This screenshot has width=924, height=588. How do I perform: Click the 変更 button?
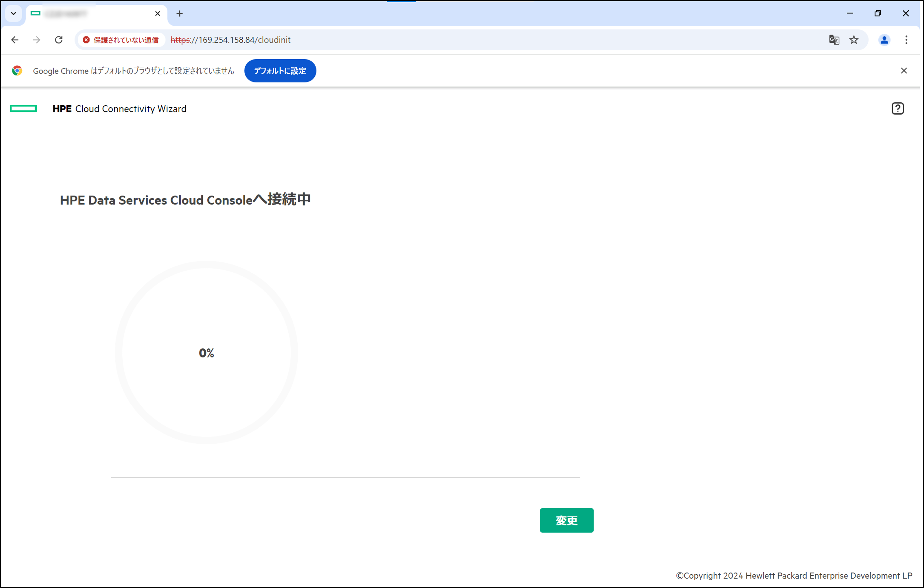point(567,520)
